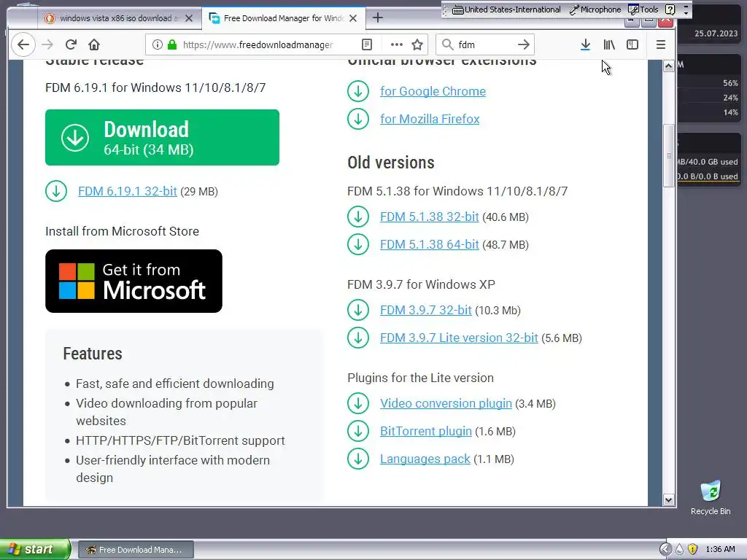Viewport: 747px width, 560px height.
Task: Click language bar help question icon
Action: coord(670,9)
